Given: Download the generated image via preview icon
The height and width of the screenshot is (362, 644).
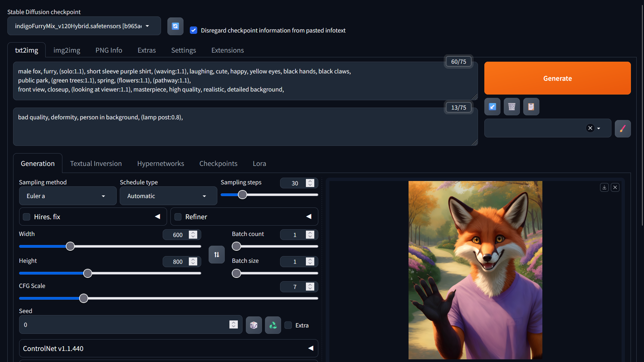Looking at the screenshot, I should click(x=604, y=187).
